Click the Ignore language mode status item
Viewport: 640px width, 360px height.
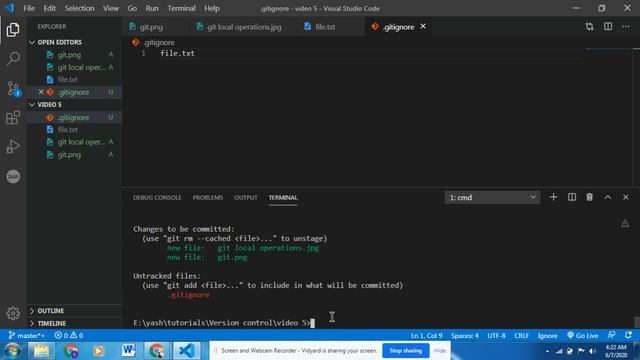[x=547, y=336]
